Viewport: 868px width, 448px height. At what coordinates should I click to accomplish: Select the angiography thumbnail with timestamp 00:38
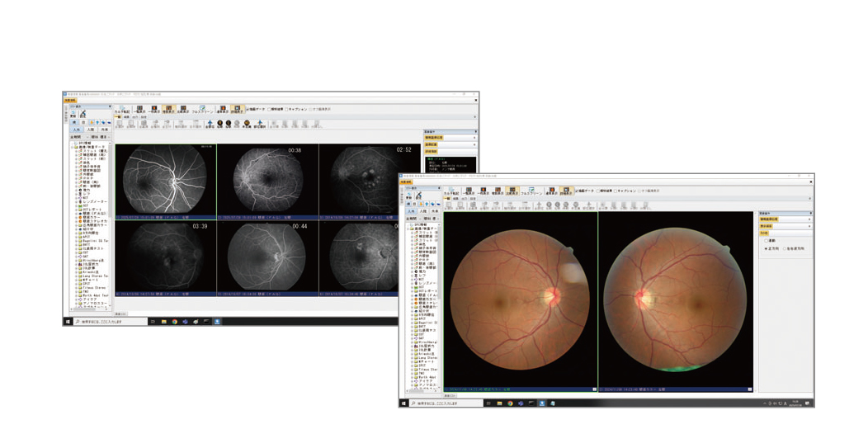(x=267, y=179)
